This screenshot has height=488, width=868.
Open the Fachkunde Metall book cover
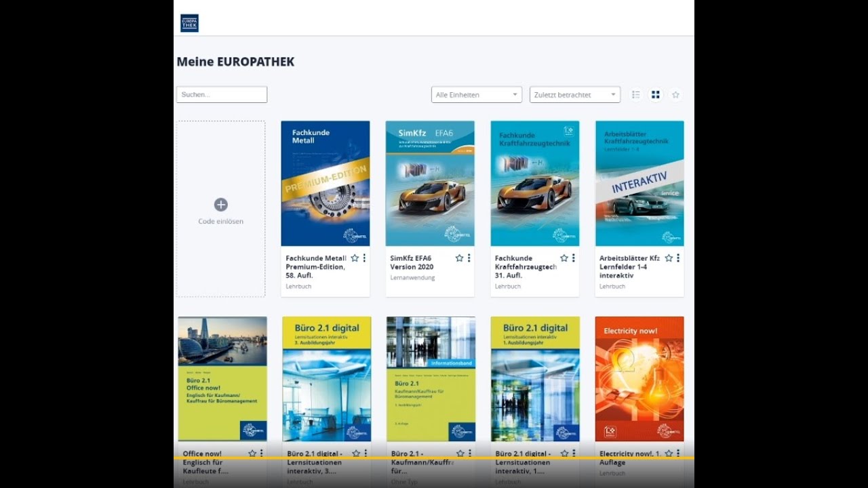point(325,184)
